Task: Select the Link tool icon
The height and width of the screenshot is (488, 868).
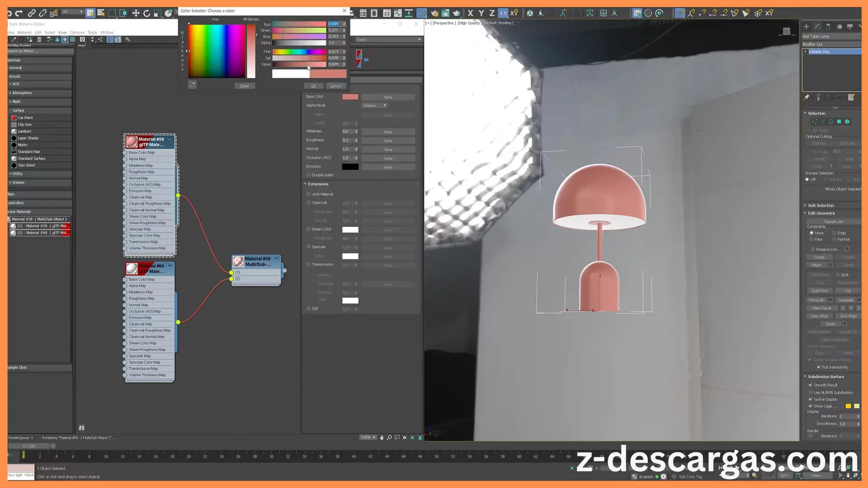Action: [32, 13]
